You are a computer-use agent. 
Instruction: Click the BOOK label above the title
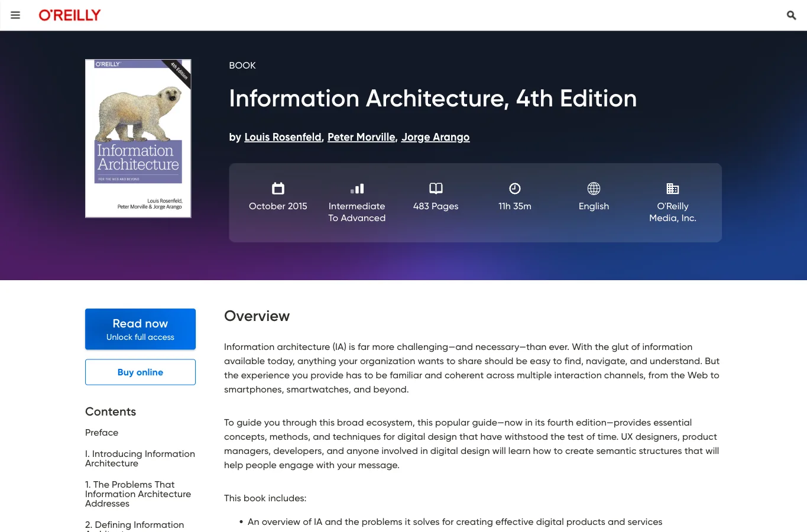(242, 66)
